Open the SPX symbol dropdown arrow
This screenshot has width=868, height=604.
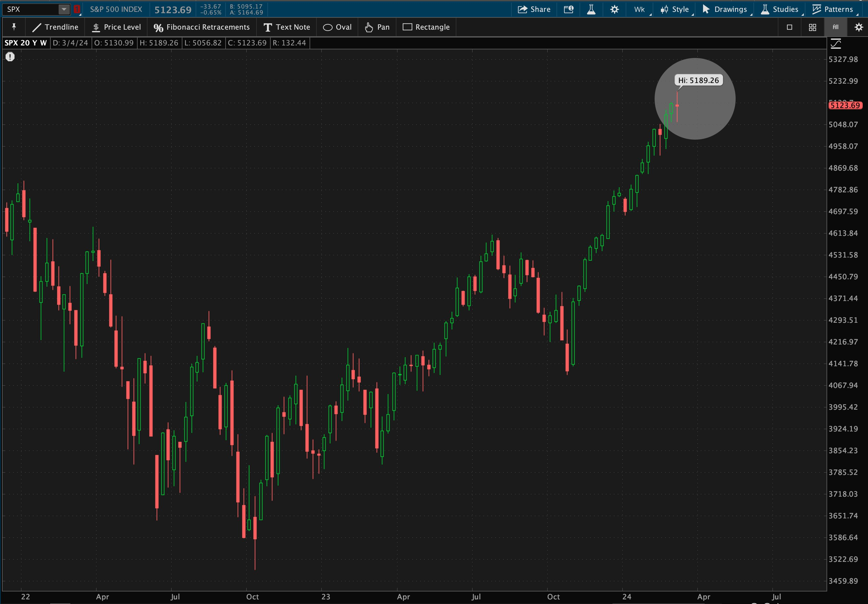[64, 10]
